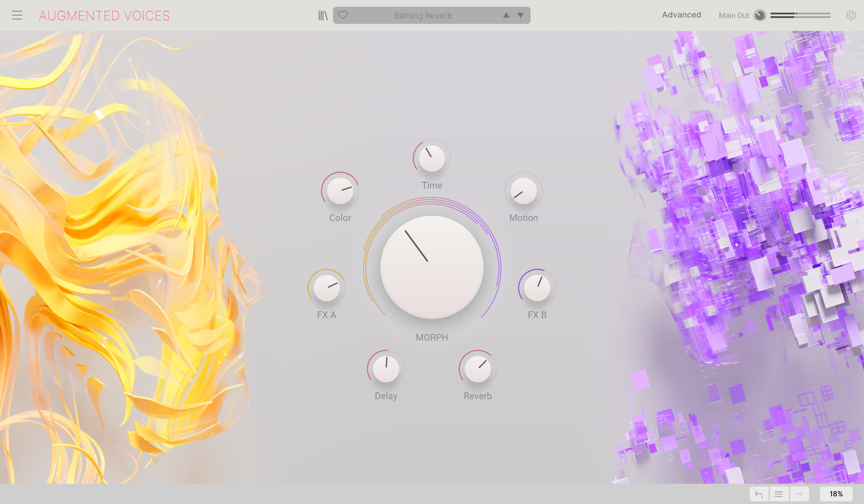
Task: Click the MORPH label
Action: (432, 337)
